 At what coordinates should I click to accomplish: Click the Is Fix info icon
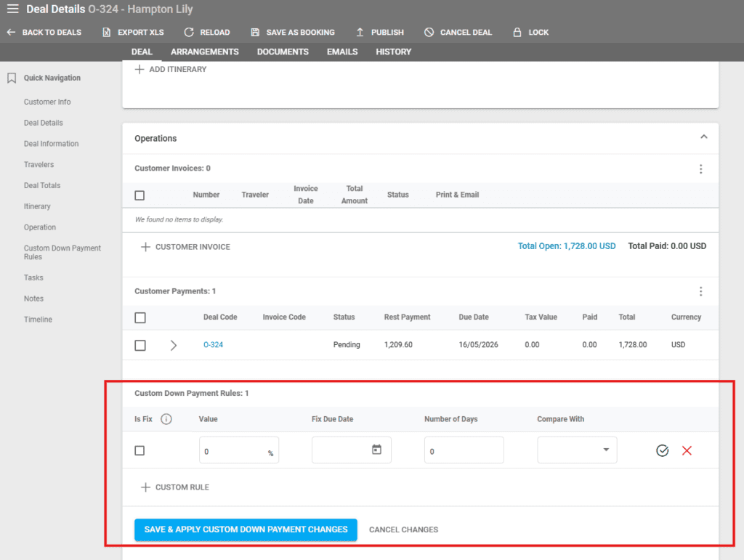tap(166, 419)
